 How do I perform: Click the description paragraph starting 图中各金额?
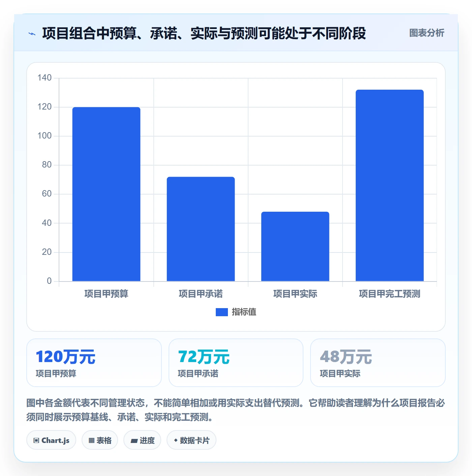coord(236,410)
